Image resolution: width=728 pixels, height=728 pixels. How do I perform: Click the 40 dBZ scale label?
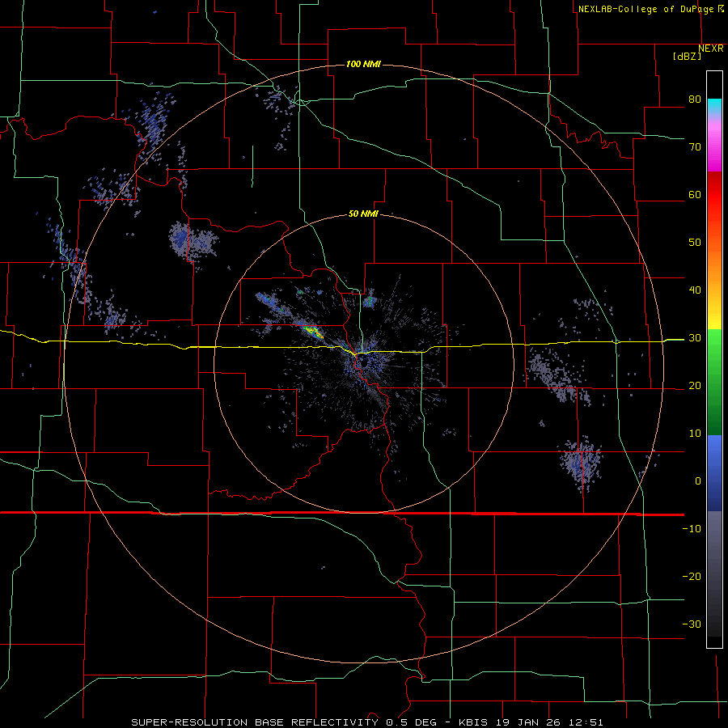click(x=695, y=290)
